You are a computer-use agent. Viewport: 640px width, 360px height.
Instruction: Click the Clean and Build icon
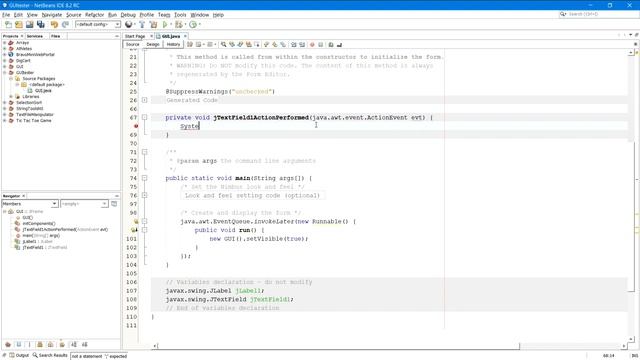point(153,24)
